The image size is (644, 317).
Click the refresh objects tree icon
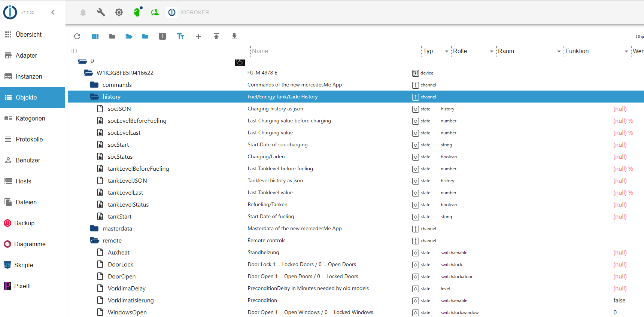coord(77,36)
